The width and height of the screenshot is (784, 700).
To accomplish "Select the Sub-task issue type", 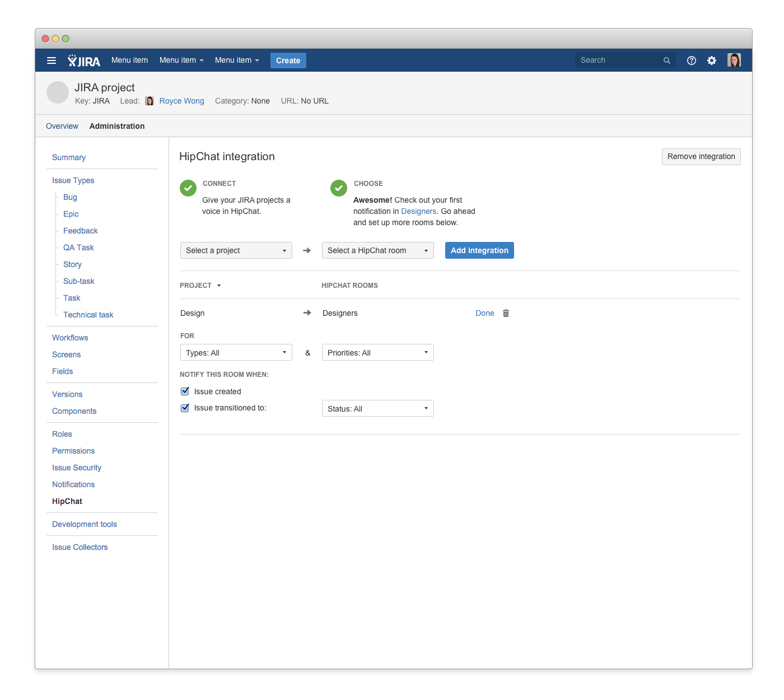I will click(x=79, y=281).
